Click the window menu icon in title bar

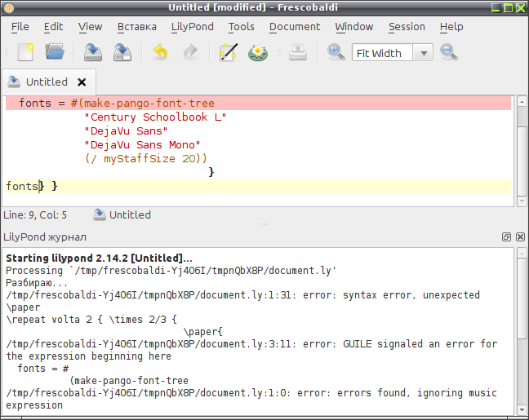[x=9, y=7]
